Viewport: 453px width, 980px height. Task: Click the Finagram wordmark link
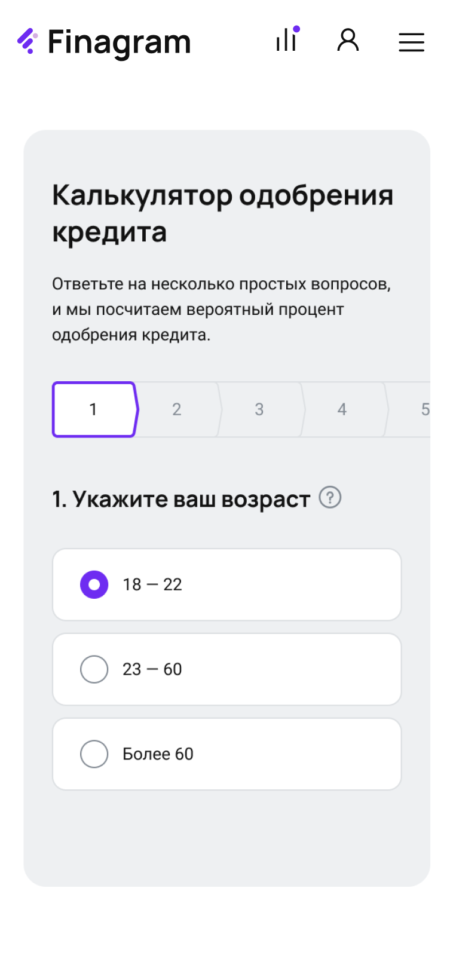[x=120, y=41]
